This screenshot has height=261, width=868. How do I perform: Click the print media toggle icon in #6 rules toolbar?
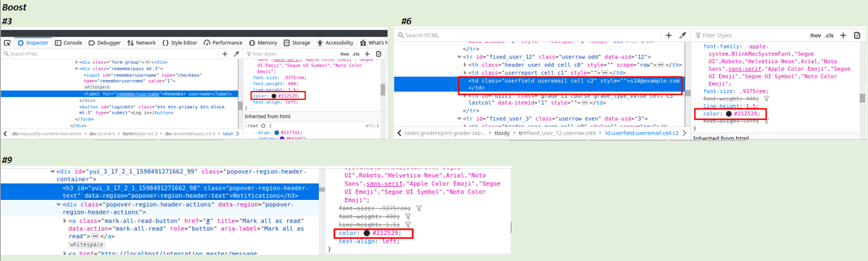tap(856, 35)
